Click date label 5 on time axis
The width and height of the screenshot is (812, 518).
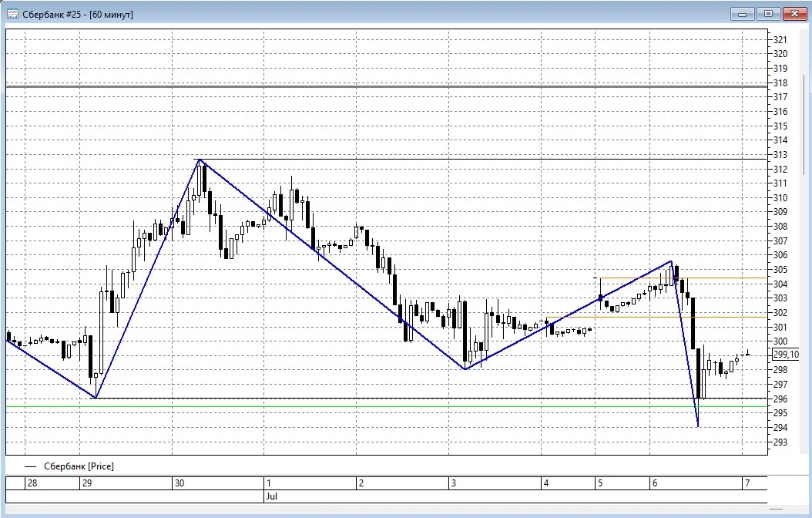pos(600,483)
